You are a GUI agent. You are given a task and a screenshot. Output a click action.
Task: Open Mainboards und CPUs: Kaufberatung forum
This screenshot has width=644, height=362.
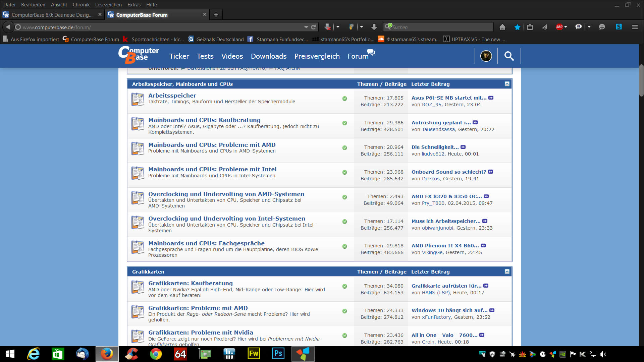[204, 120]
